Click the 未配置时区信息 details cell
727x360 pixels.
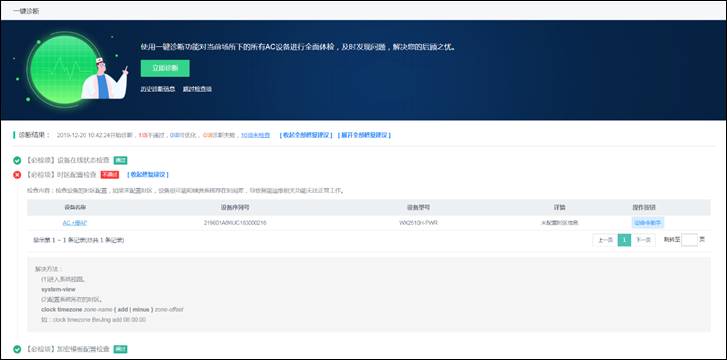pos(560,223)
